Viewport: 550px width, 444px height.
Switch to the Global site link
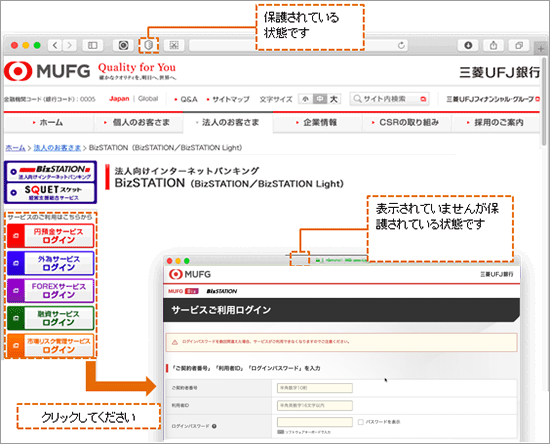pos(148,99)
